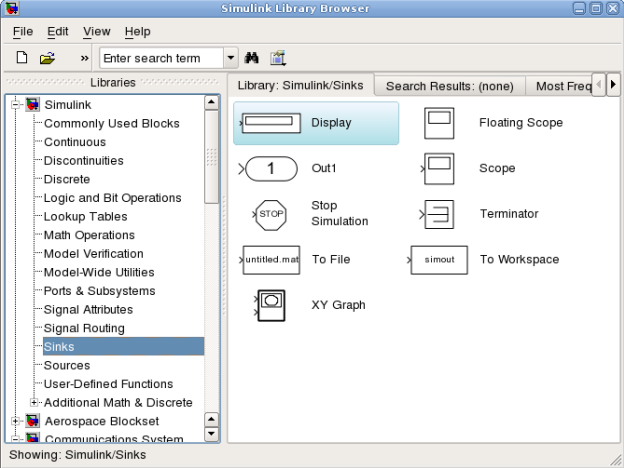Open the Lookup Tables library
Screen dimensions: 624x468
click(x=85, y=216)
